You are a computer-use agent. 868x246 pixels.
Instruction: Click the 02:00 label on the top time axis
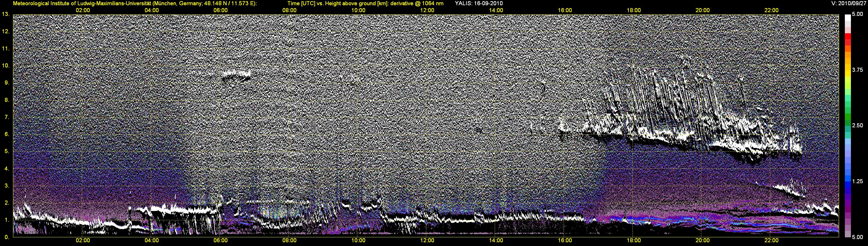click(x=82, y=10)
